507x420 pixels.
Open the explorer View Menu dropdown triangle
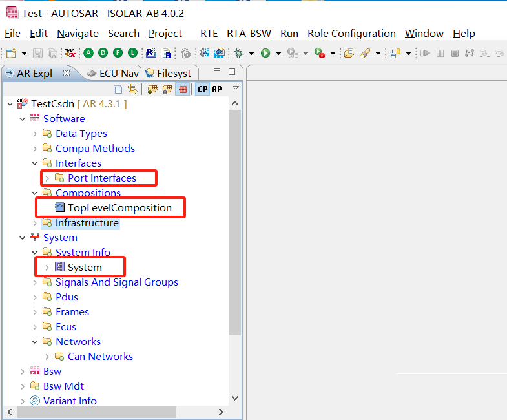click(236, 88)
